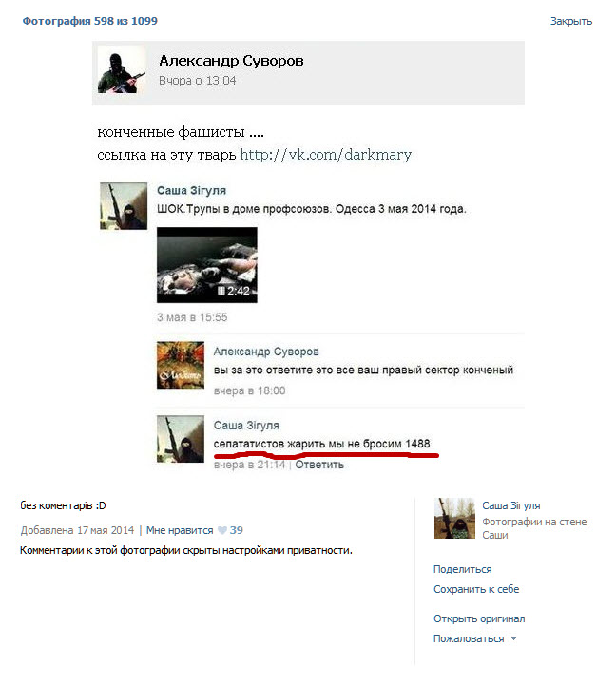Click Саша Зігуля post author name

(x=191, y=190)
